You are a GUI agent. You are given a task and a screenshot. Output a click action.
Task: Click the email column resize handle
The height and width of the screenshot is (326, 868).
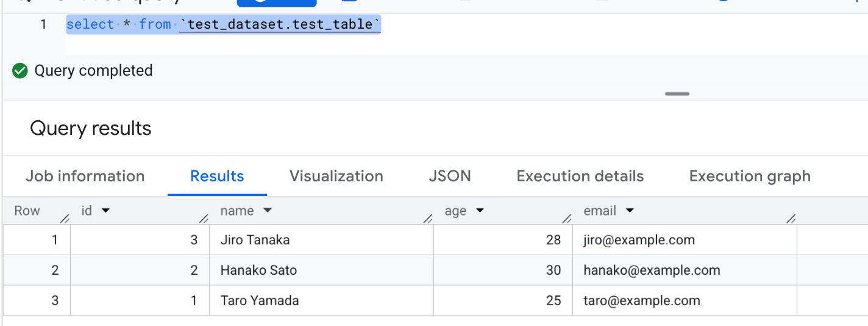(791, 218)
